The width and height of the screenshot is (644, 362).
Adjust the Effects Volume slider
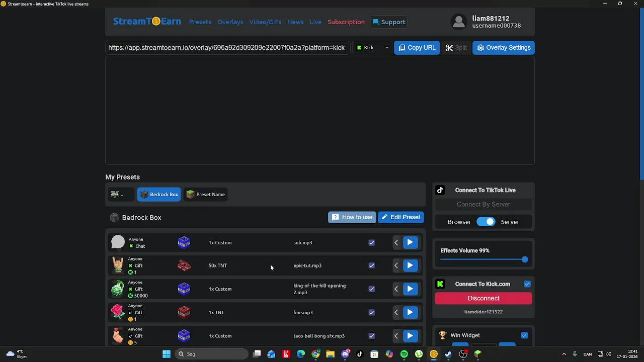point(484,259)
